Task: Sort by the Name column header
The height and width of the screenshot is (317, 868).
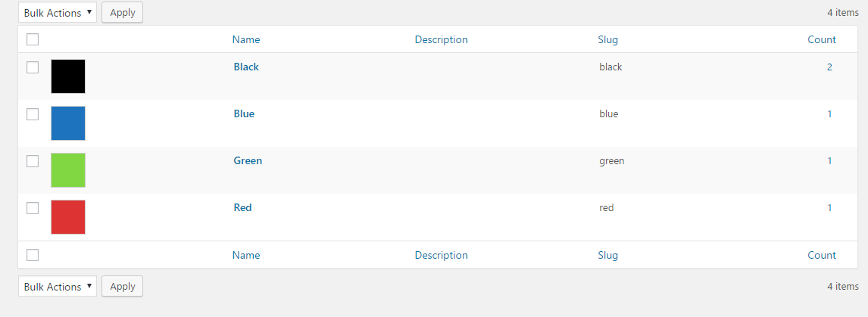Action: [x=246, y=39]
